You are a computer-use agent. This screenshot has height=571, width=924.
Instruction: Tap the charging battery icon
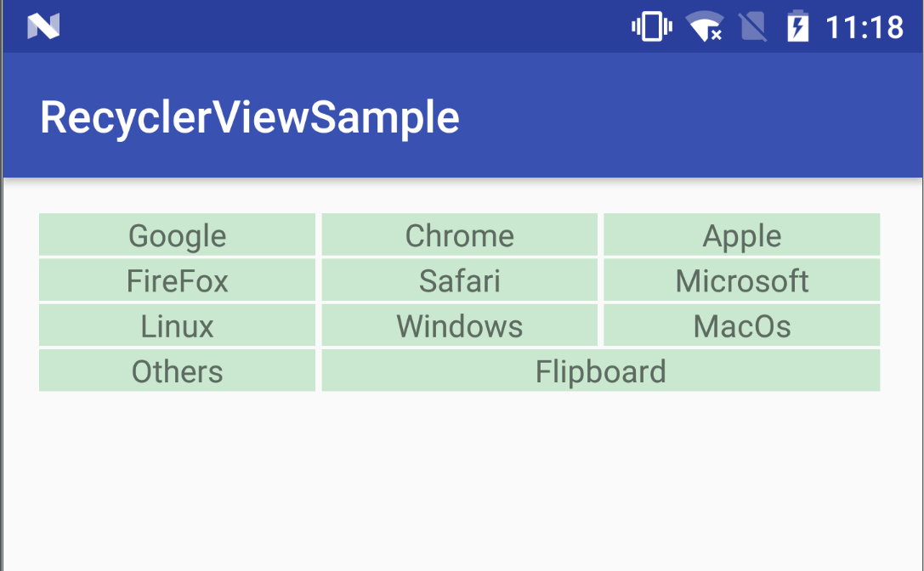pyautogui.click(x=797, y=25)
